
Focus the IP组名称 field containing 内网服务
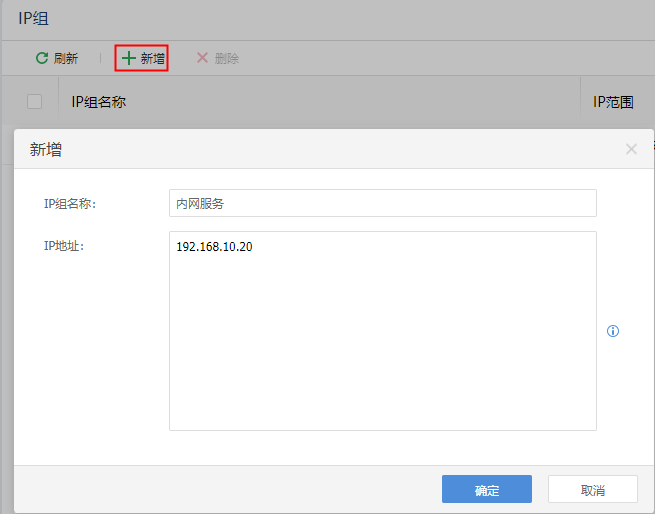[382, 203]
